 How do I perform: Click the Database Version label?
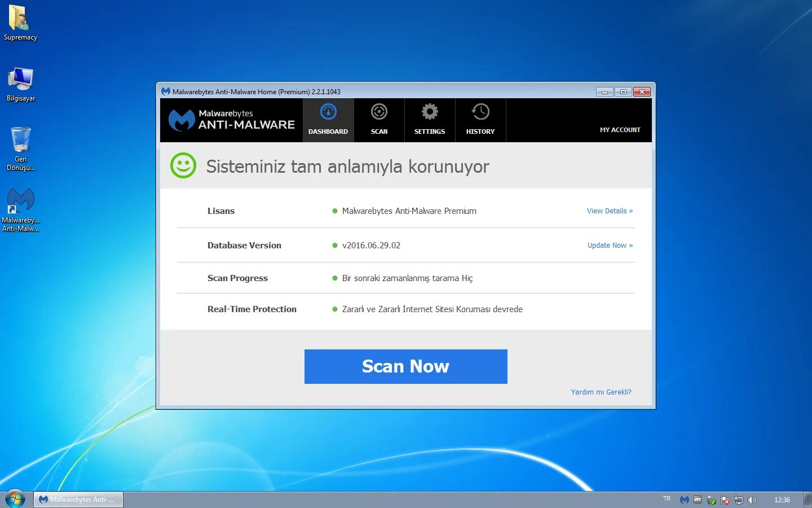(x=244, y=245)
